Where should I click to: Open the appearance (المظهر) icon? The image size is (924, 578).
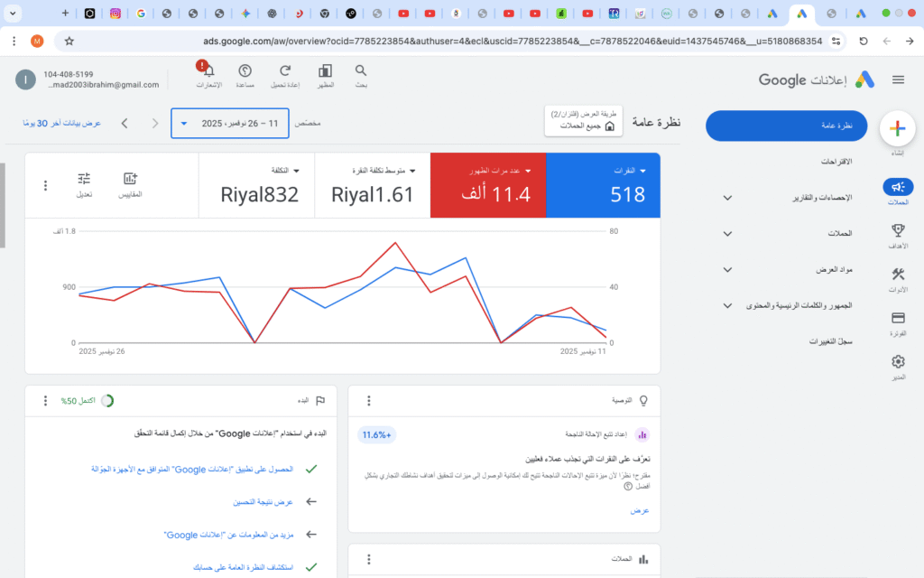[x=325, y=71]
